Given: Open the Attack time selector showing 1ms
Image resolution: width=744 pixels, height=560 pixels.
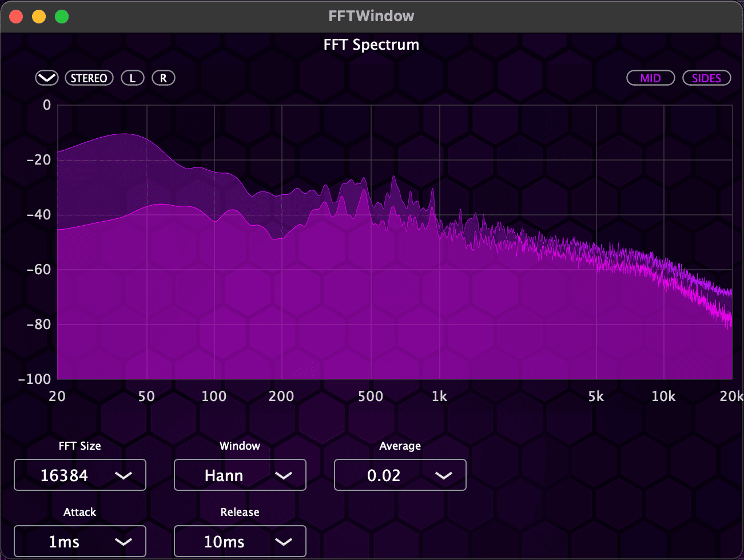Looking at the screenshot, I should point(79,541).
